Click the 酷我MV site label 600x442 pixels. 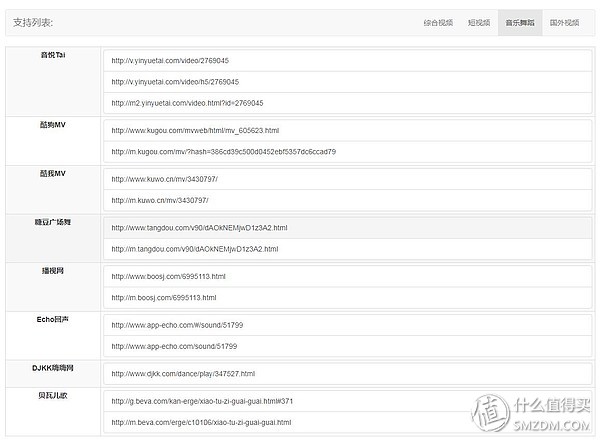pos(53,173)
